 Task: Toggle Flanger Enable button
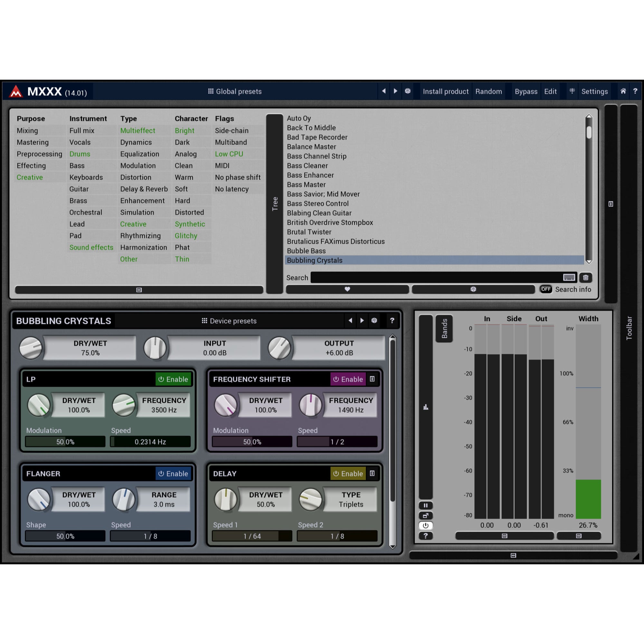173,474
